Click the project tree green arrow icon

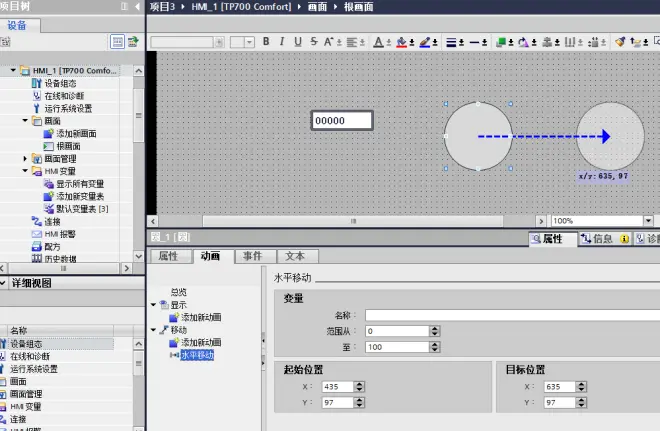133,42
